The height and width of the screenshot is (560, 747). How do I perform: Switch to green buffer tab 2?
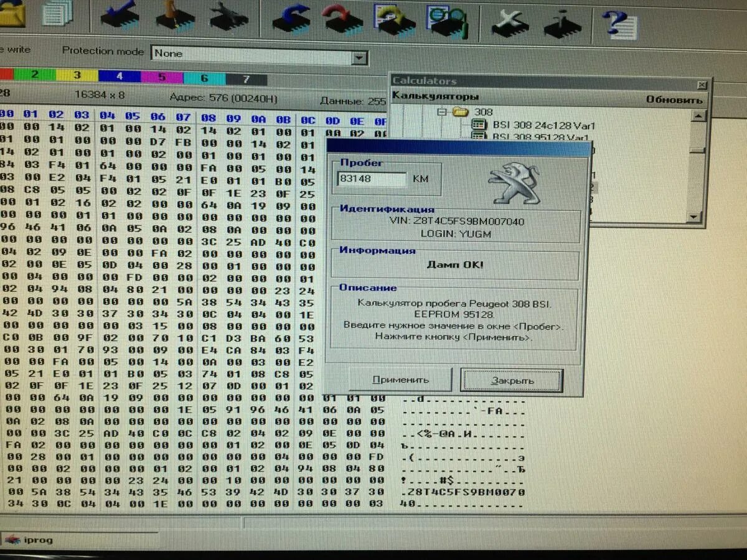(x=35, y=75)
